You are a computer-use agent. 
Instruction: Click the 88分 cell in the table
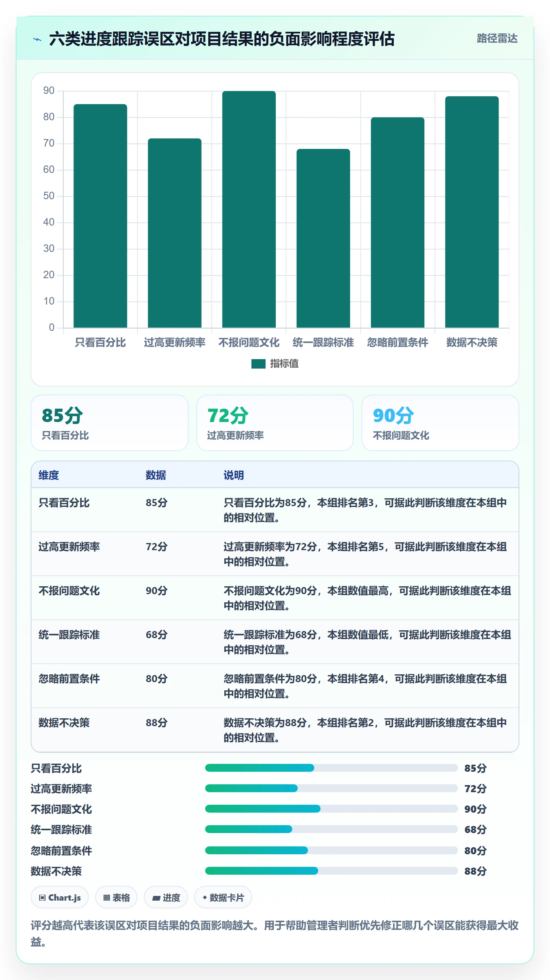coord(157,723)
